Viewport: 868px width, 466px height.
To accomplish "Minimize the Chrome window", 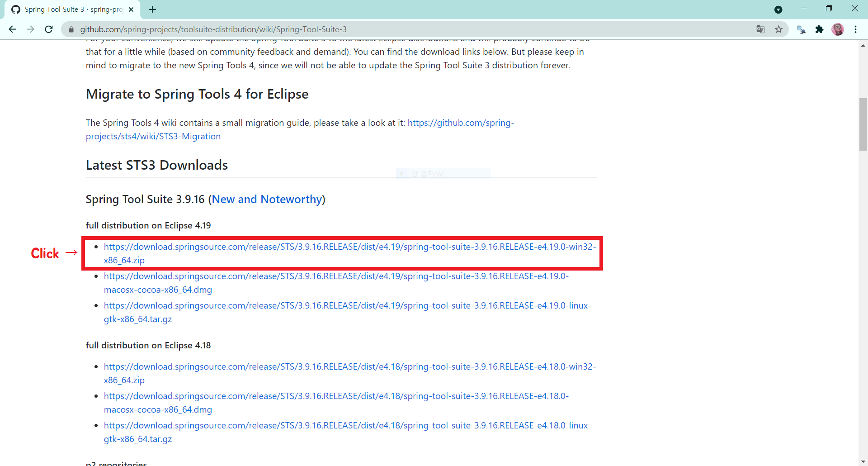I will click(x=803, y=8).
